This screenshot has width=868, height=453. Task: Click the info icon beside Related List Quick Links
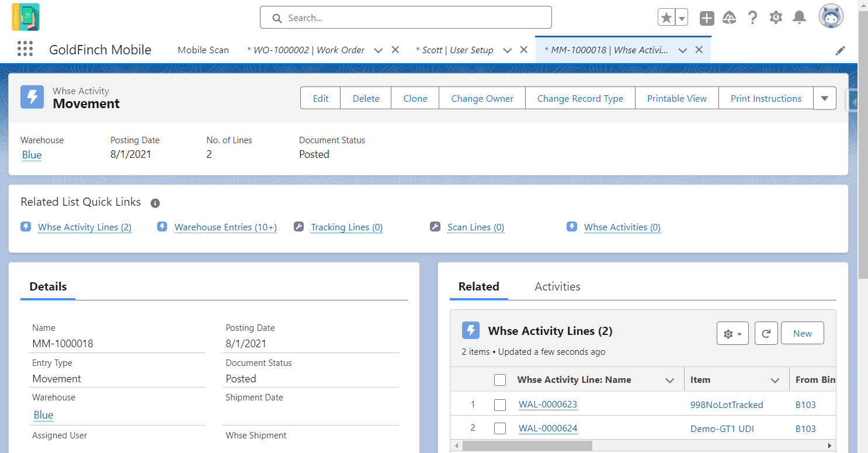(155, 203)
